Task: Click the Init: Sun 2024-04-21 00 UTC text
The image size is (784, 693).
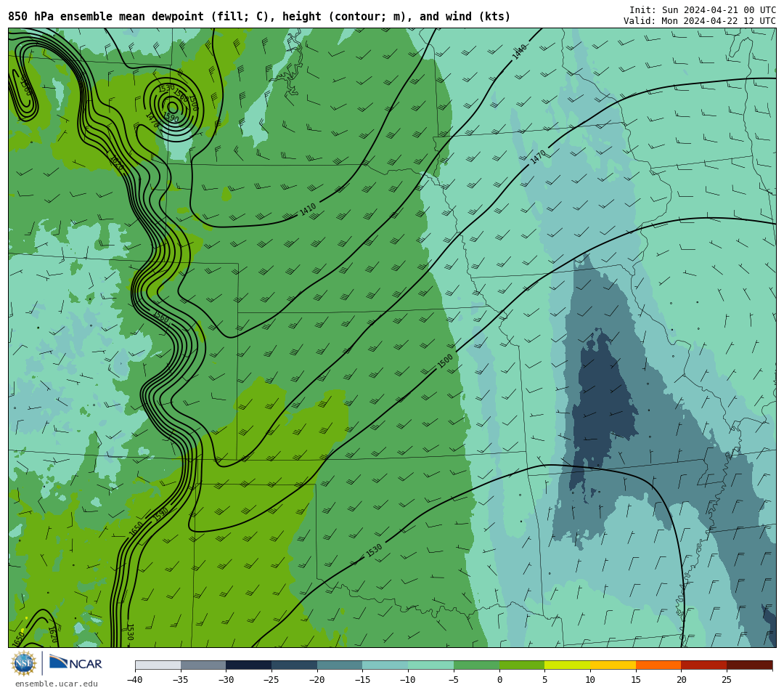Action: (703, 10)
